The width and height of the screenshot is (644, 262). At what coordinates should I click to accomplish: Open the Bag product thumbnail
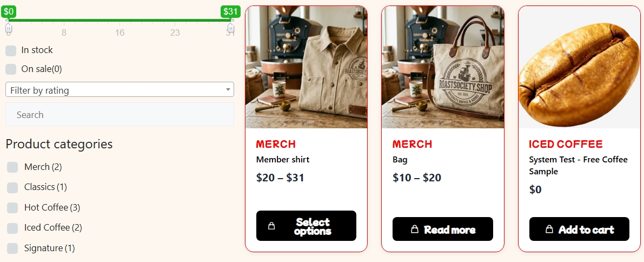point(443,67)
